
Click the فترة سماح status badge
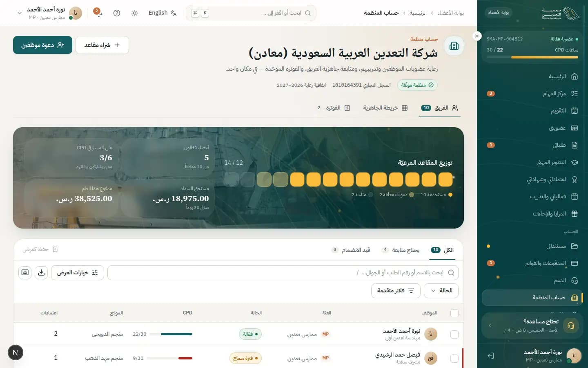(x=245, y=358)
